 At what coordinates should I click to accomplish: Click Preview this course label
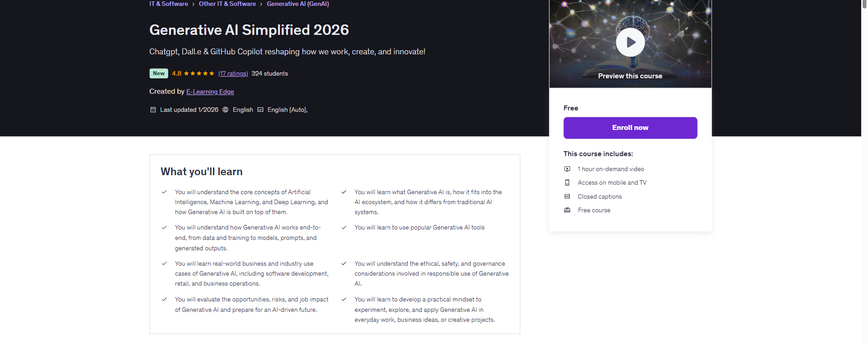point(630,76)
